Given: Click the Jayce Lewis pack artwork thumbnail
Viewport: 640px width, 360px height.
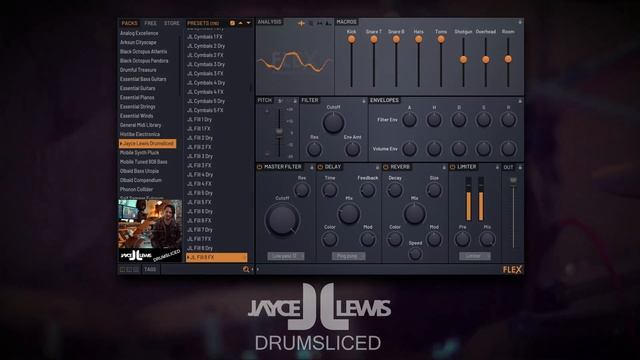Looking at the screenshot, I should coord(150,231).
